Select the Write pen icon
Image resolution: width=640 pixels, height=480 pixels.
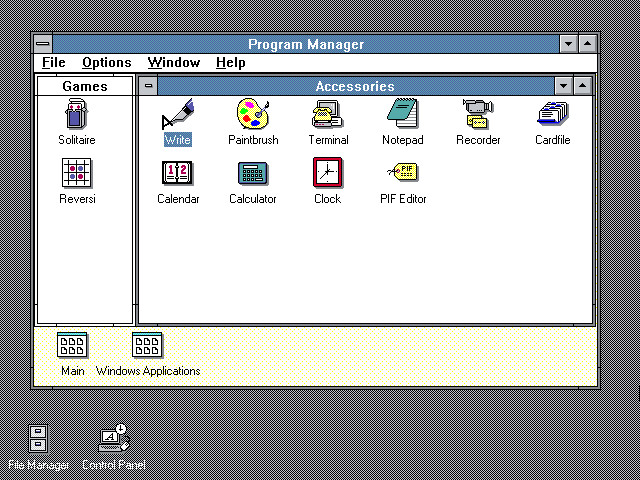178,114
